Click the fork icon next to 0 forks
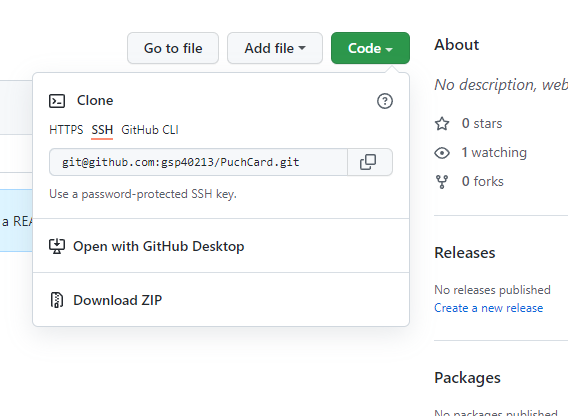This screenshot has height=416, width=568. pyautogui.click(x=442, y=182)
